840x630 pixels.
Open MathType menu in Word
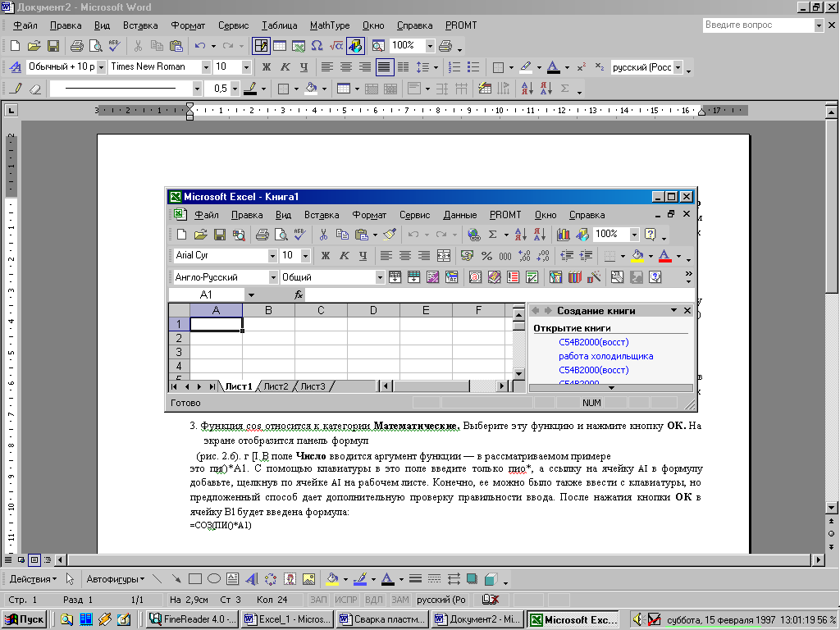330,25
